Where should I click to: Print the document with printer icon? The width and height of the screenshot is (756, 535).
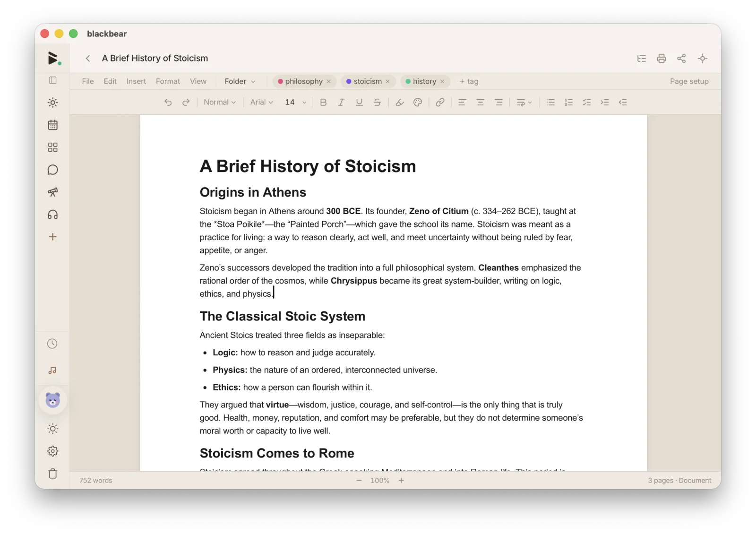pyautogui.click(x=661, y=59)
